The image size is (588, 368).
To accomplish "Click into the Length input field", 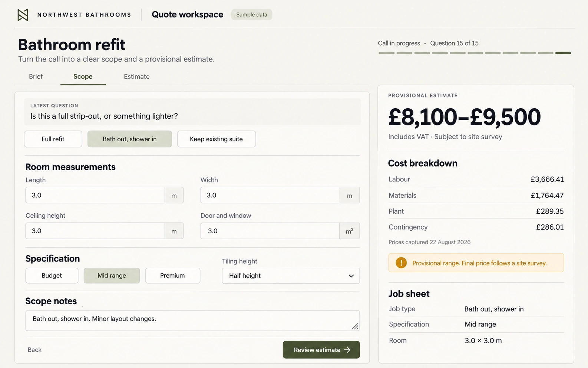I will pyautogui.click(x=95, y=195).
